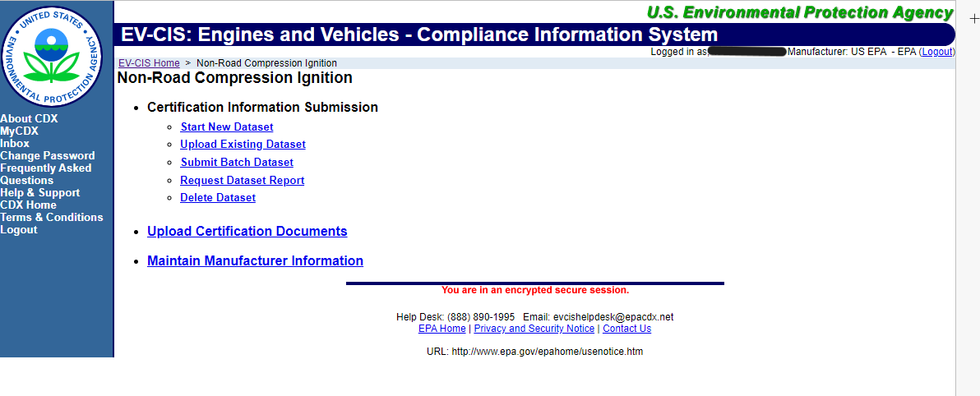Viewport: 980px width, 396px height.
Task: Open Upload Existing Dataset link
Action: [x=243, y=145]
